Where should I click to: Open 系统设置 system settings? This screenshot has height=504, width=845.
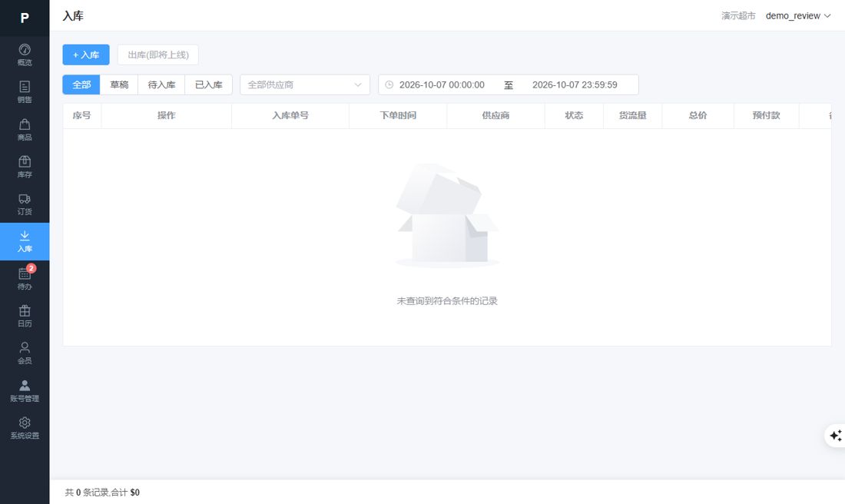point(25,428)
